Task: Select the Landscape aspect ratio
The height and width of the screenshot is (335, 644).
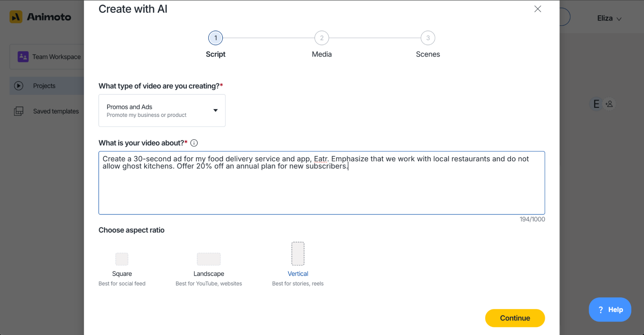Action: (x=208, y=259)
